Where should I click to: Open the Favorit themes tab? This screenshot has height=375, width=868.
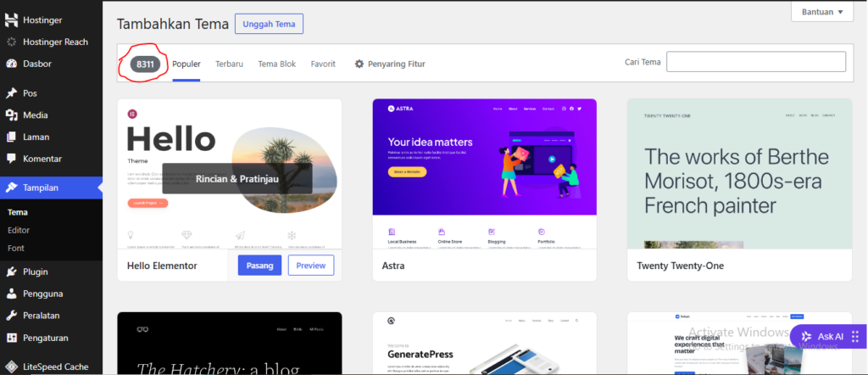point(323,64)
